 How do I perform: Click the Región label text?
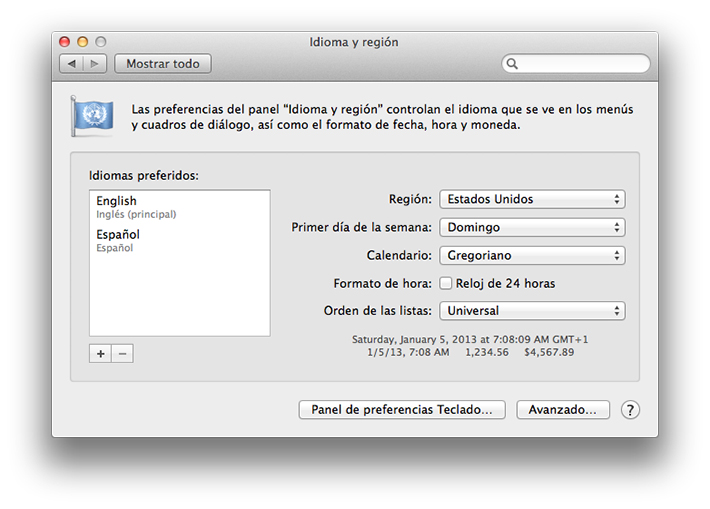(x=410, y=199)
